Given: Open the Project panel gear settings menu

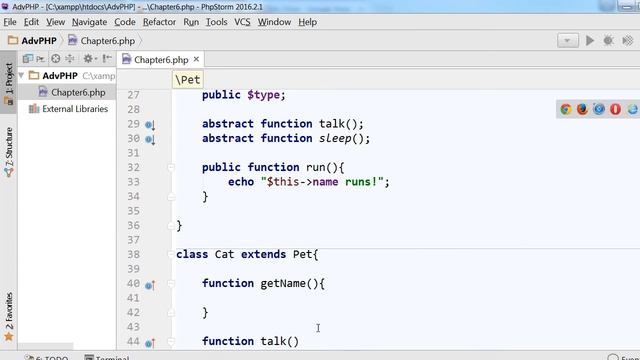Looking at the screenshot, I should pos(89,59).
